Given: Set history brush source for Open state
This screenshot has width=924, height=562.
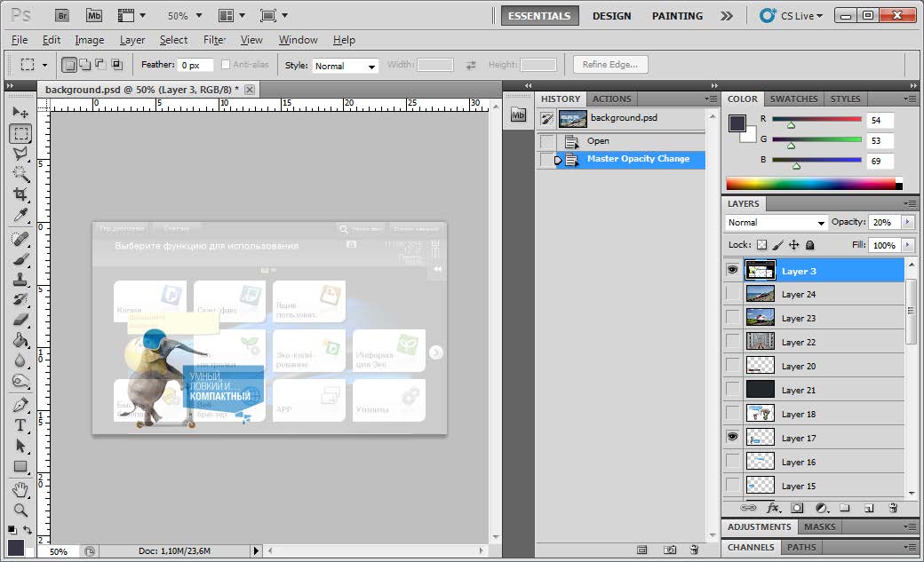Looking at the screenshot, I should [547, 141].
